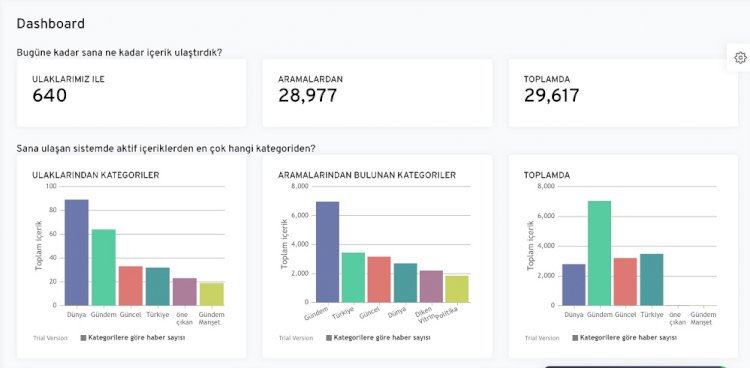Select the Güncel bar in Ulaklarından Kategoriler
Image resolution: width=750 pixels, height=368 pixels.
click(x=131, y=286)
